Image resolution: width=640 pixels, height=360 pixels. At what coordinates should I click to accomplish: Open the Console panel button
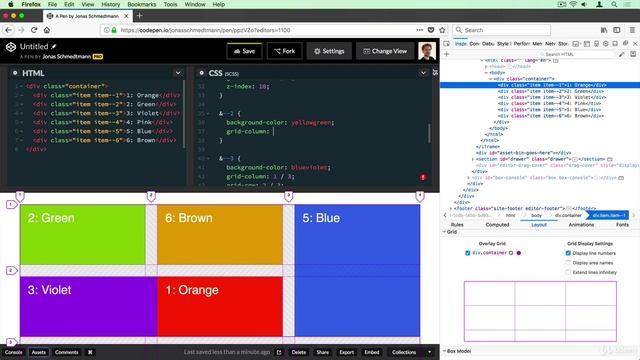click(13, 352)
